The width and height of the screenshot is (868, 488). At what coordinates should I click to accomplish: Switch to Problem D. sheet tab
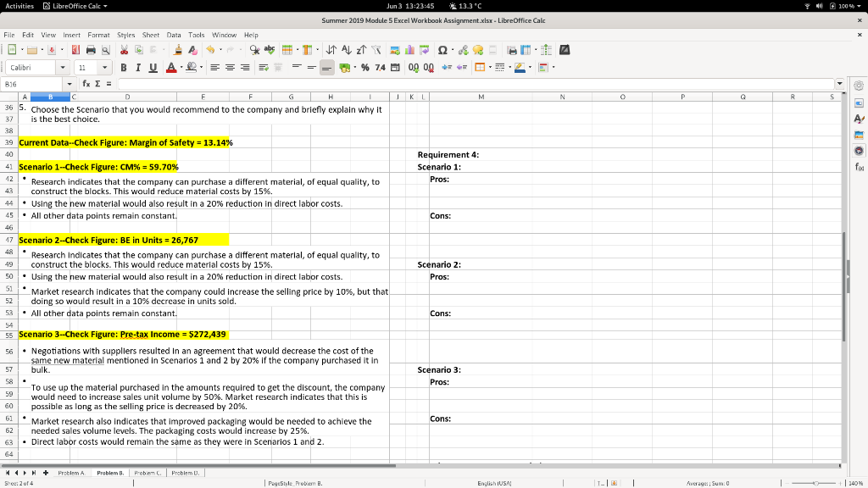(186, 473)
